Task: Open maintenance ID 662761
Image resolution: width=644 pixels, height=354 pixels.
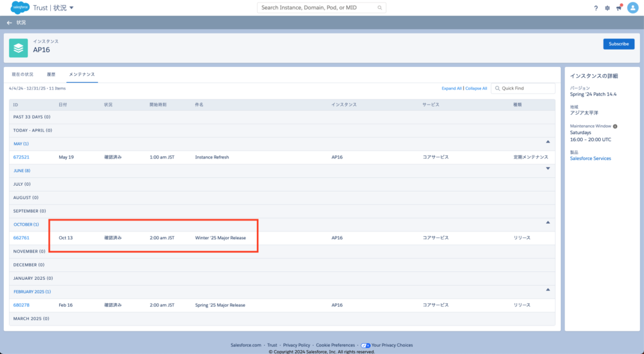Action: pos(21,238)
